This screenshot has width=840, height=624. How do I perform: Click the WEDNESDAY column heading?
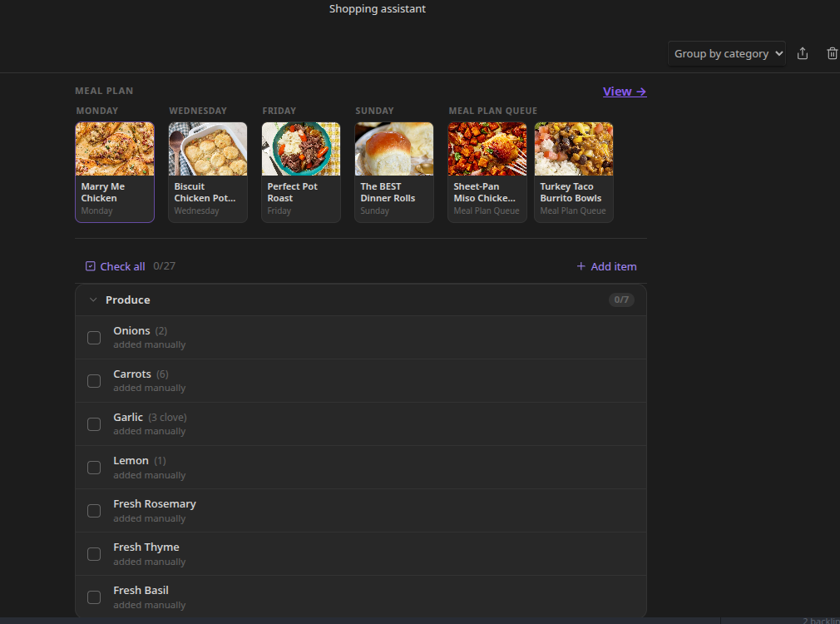tap(198, 111)
